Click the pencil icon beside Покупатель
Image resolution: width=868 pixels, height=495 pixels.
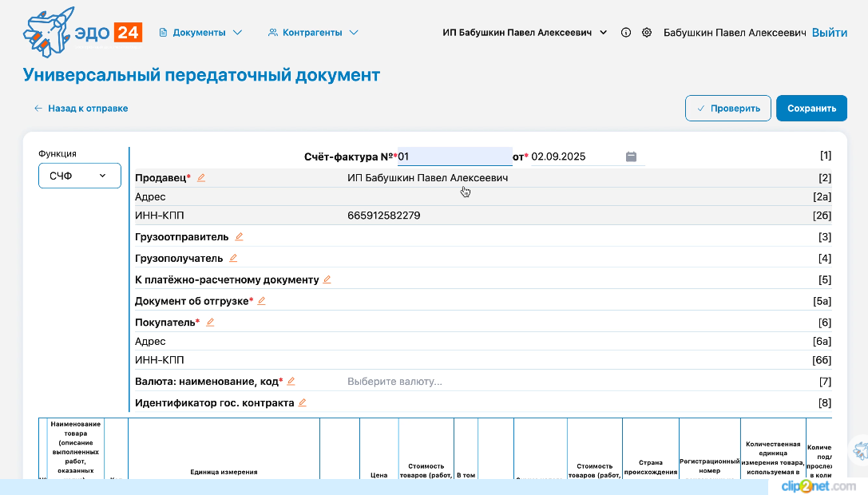click(209, 321)
